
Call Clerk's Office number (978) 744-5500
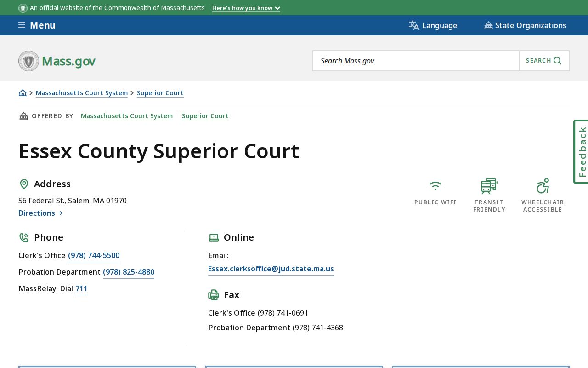coord(94,256)
